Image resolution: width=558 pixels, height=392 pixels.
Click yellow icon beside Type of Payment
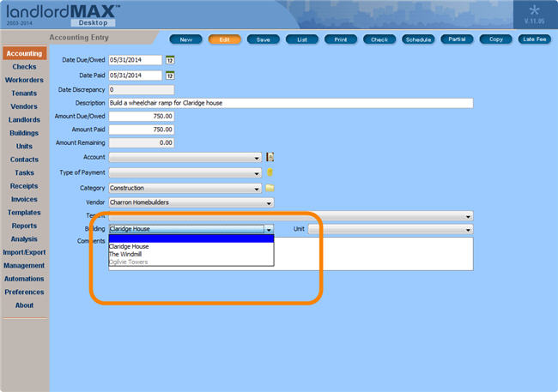click(270, 172)
